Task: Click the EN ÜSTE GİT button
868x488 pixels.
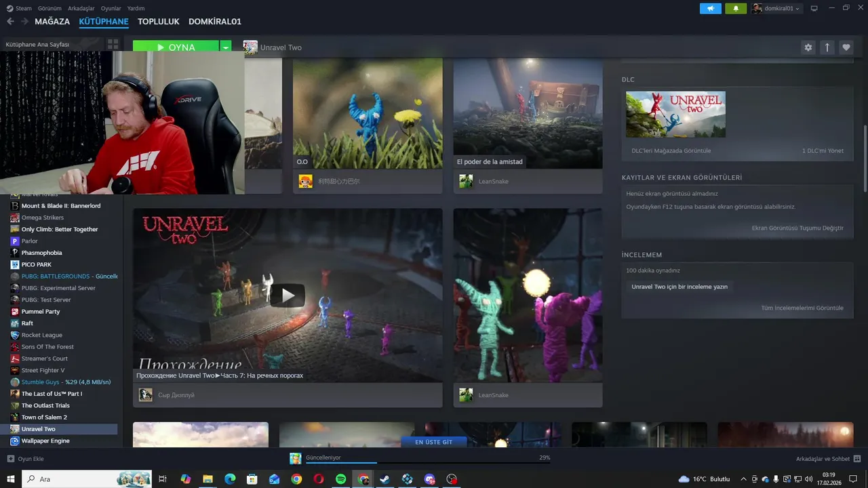Action: [433, 442]
